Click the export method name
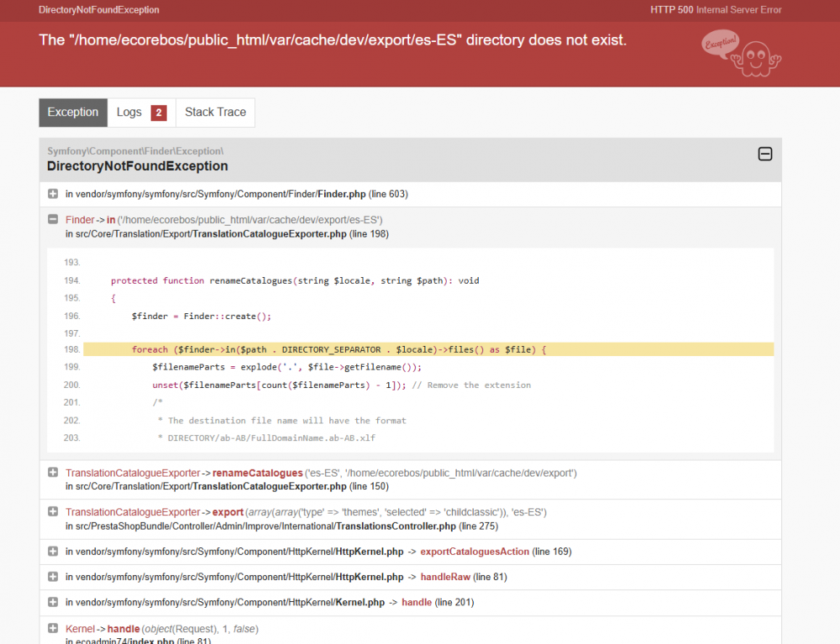The image size is (840, 644). [x=228, y=512]
